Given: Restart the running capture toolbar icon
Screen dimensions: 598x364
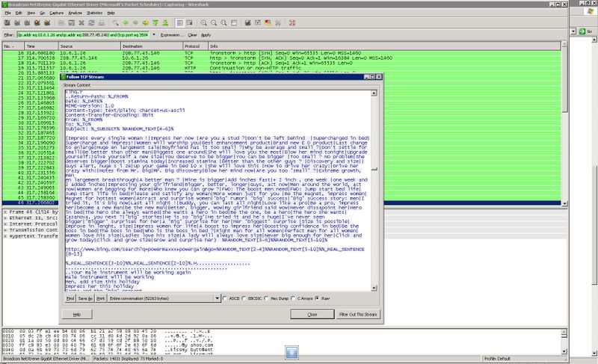Looking at the screenshot, I should (47, 23).
